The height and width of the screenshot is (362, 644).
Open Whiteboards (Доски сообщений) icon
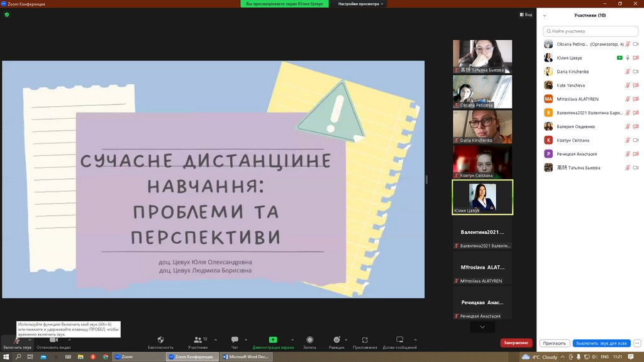[x=399, y=340]
